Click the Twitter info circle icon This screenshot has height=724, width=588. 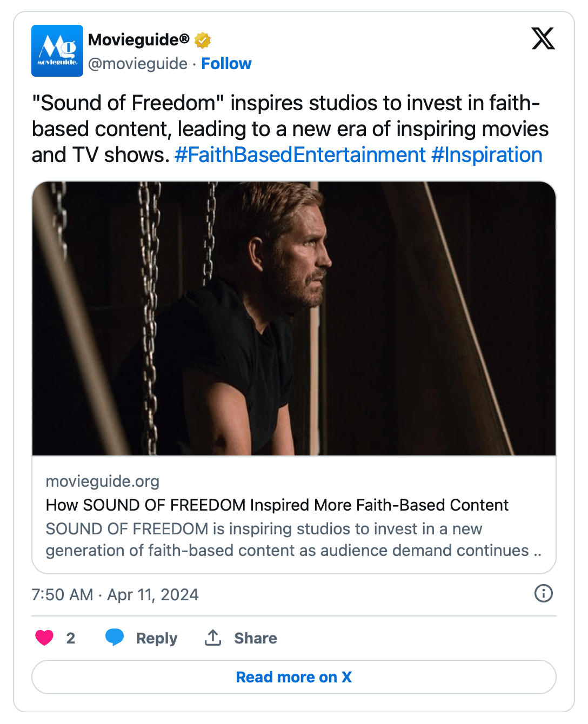pos(543,593)
